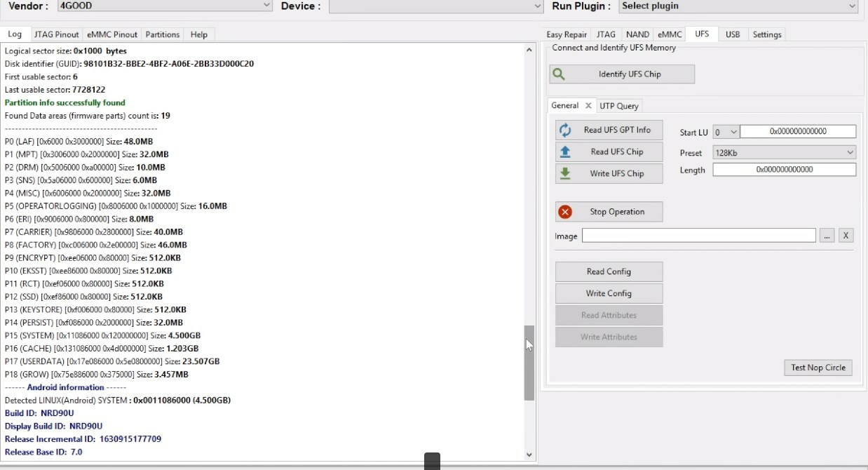Open the Vendor dropdown showing 4GOOD

165,6
